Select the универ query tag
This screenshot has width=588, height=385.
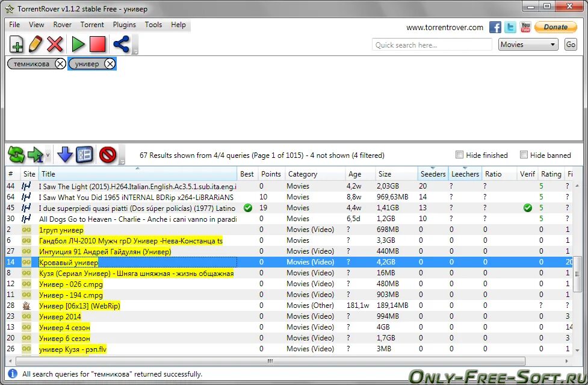(87, 64)
